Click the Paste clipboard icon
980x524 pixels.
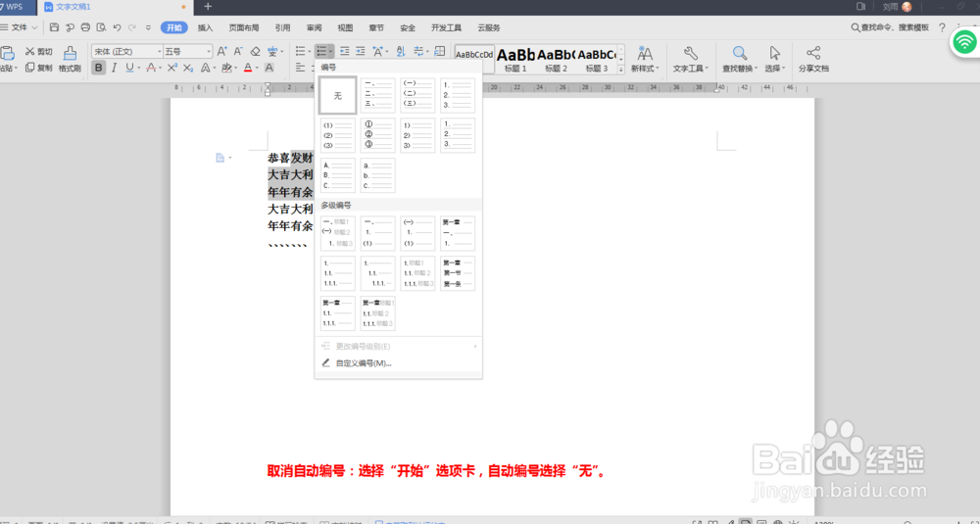pos(8,54)
